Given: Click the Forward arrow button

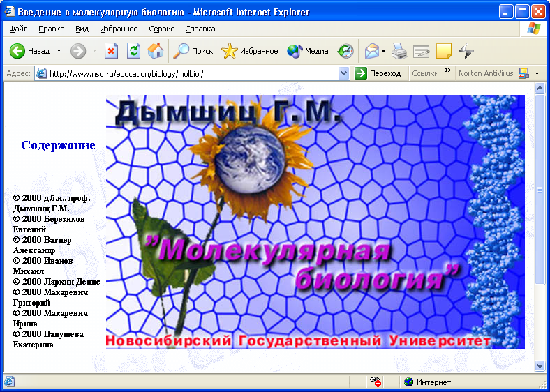Looking at the screenshot, I should tap(78, 51).
